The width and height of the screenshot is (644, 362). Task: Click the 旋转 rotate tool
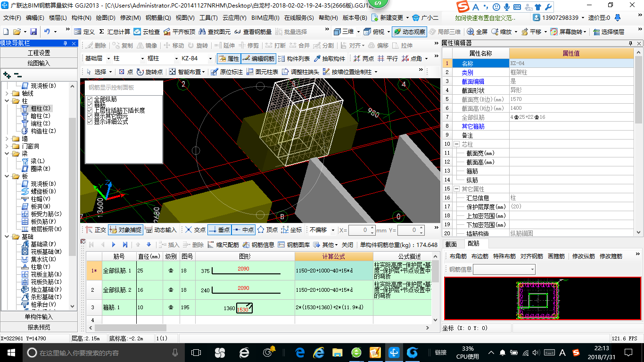(198, 45)
